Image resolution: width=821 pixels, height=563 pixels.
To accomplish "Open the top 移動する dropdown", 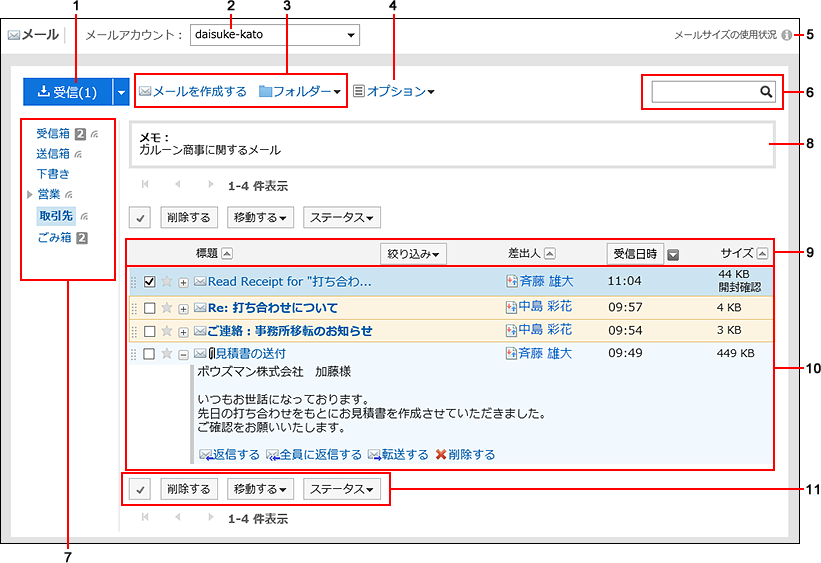I will point(260,217).
